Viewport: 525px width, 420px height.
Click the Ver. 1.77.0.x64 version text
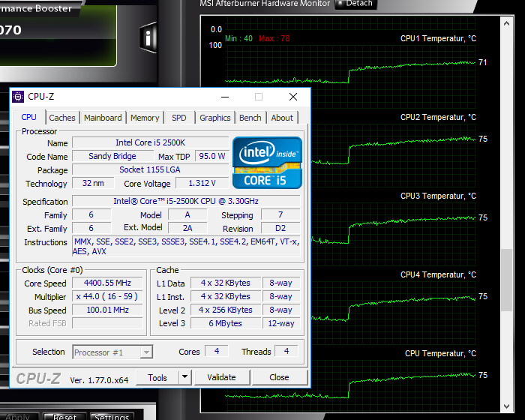click(x=99, y=380)
